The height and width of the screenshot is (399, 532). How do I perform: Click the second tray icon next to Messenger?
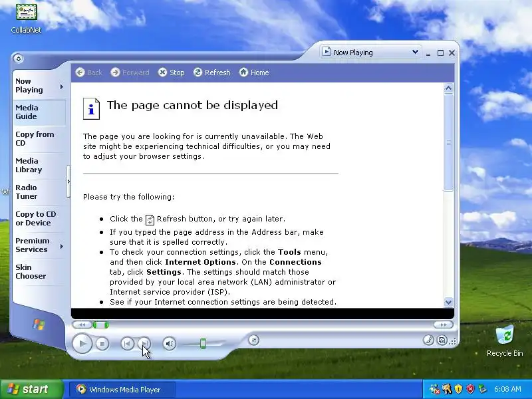[446, 389]
